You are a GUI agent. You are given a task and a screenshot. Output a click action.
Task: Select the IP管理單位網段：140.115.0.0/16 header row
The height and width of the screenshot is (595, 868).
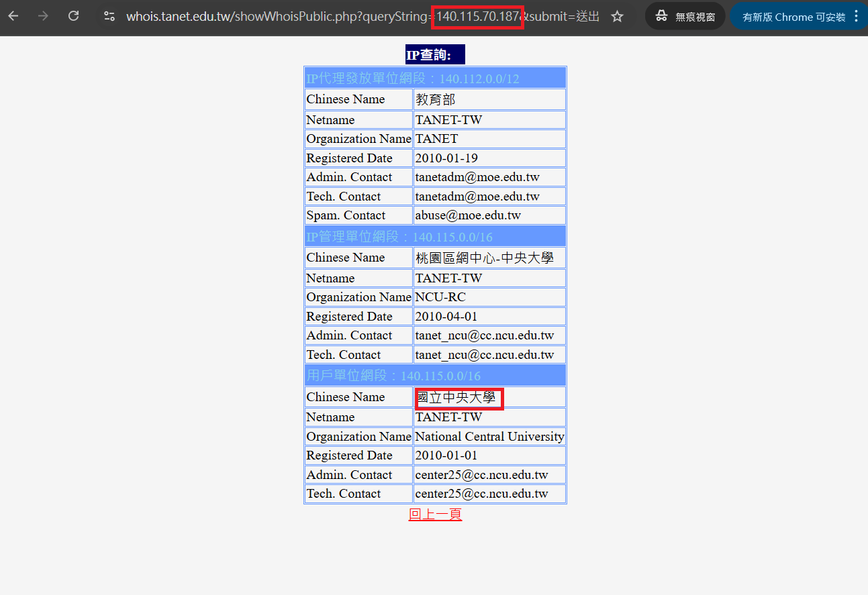point(435,237)
